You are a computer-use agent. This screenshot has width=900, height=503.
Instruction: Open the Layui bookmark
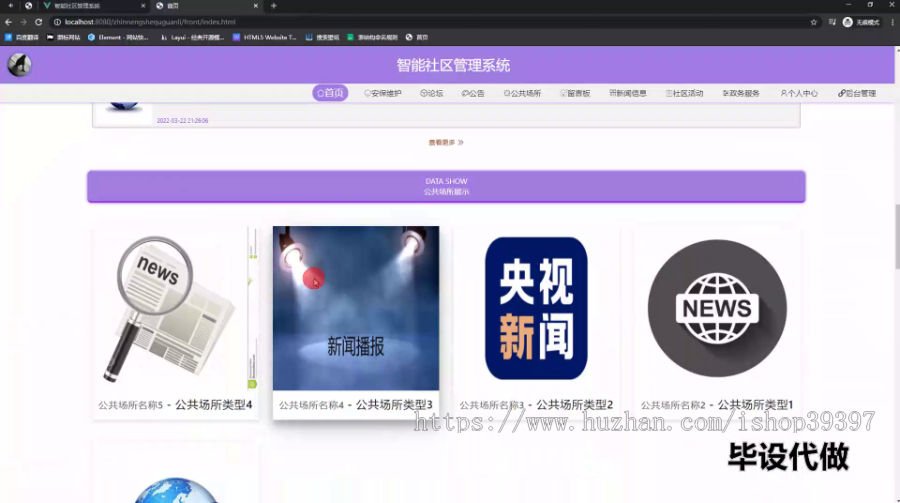click(192, 37)
